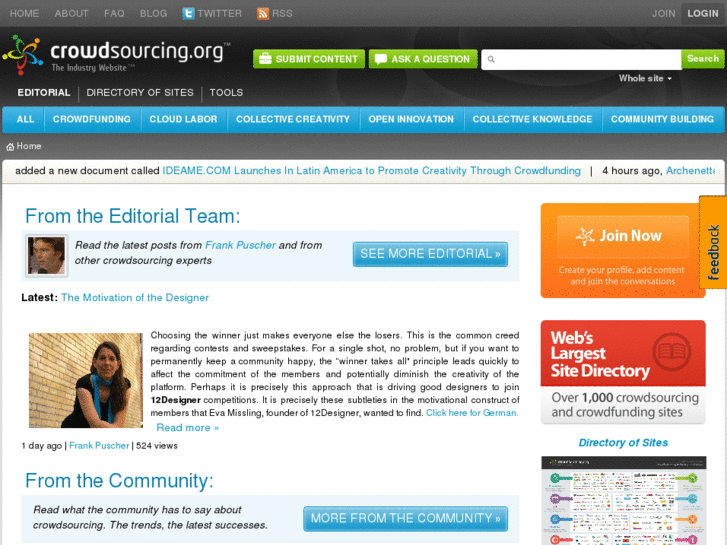Open the IDEAME.COM Launches document link
Screen dimensions: 727x545
tap(371, 171)
